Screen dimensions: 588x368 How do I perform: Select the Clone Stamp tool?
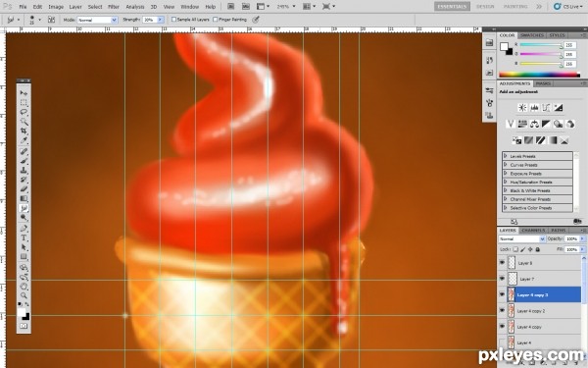[x=24, y=170]
